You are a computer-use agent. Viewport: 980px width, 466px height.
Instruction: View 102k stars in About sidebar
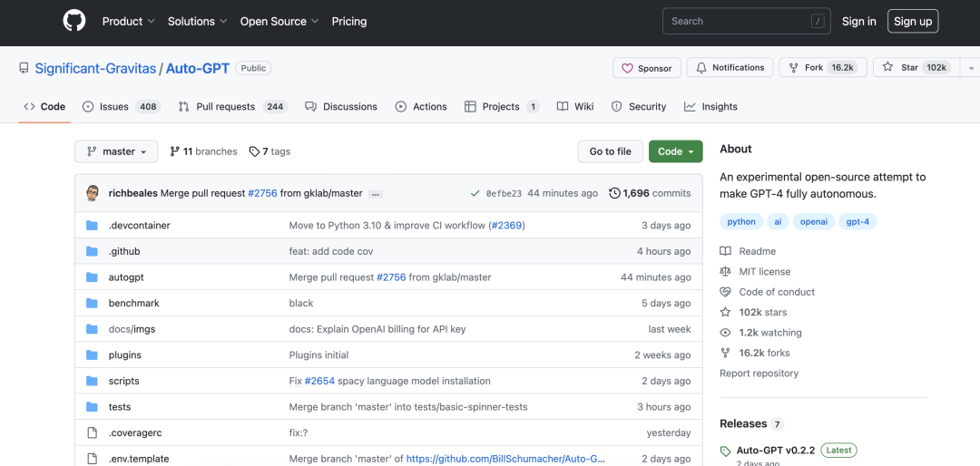(x=754, y=313)
